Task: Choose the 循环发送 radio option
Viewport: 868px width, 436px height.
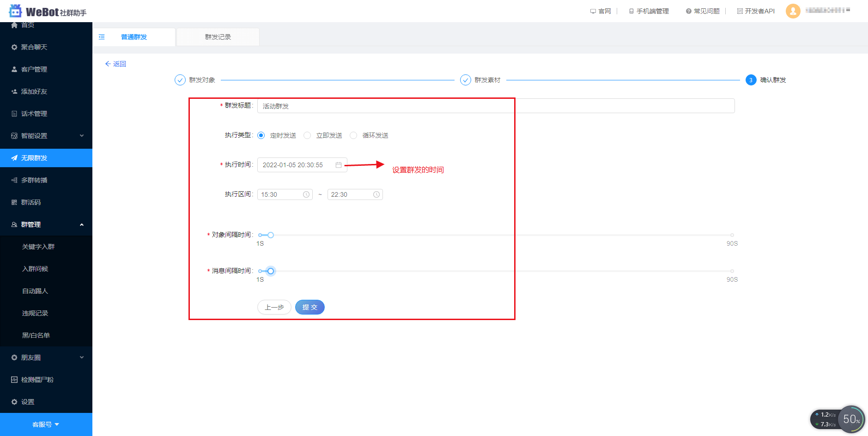Action: point(354,135)
